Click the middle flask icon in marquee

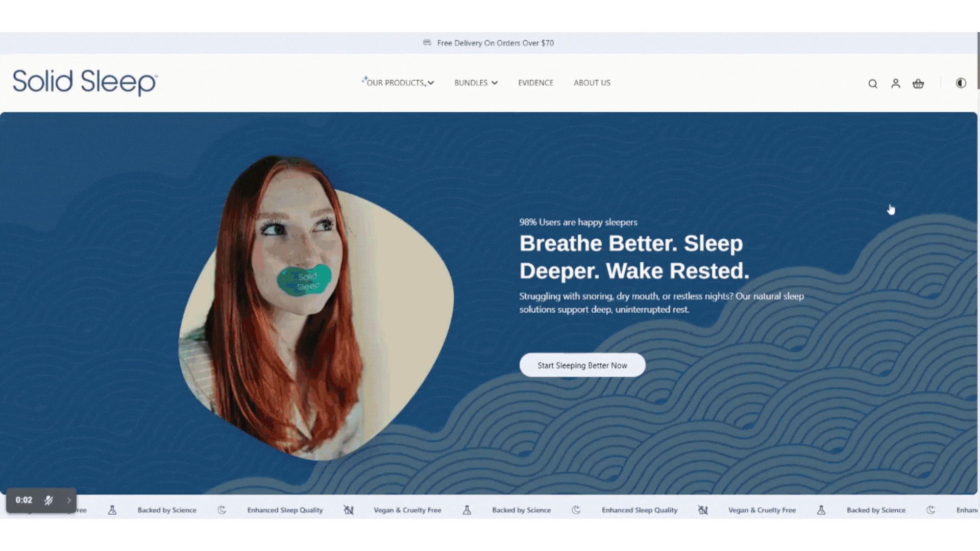tap(467, 510)
